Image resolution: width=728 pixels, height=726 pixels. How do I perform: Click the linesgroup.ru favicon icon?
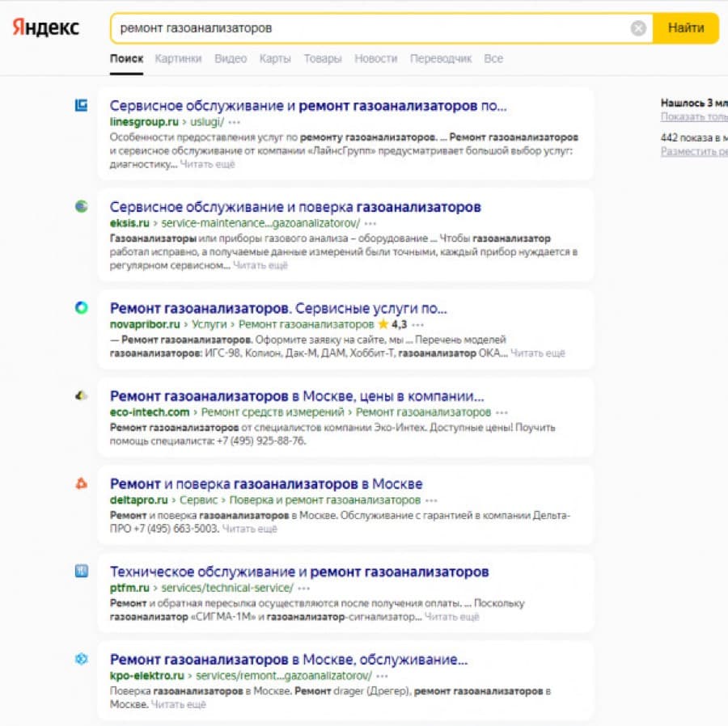click(x=81, y=105)
